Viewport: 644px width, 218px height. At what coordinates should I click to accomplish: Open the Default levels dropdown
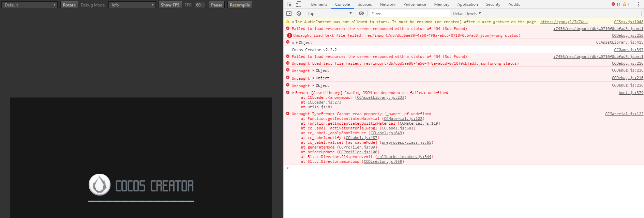pos(467,14)
